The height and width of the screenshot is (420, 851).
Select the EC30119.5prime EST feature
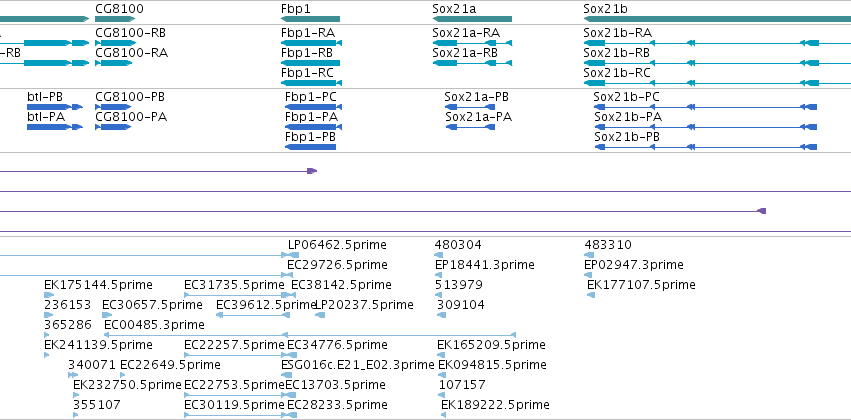tap(240, 415)
